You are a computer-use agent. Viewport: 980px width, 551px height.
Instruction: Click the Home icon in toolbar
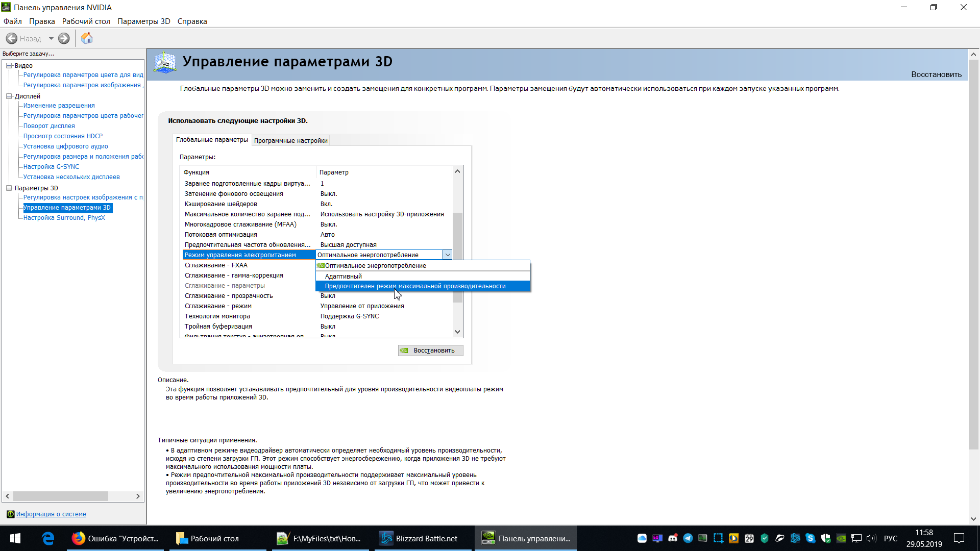tap(87, 38)
